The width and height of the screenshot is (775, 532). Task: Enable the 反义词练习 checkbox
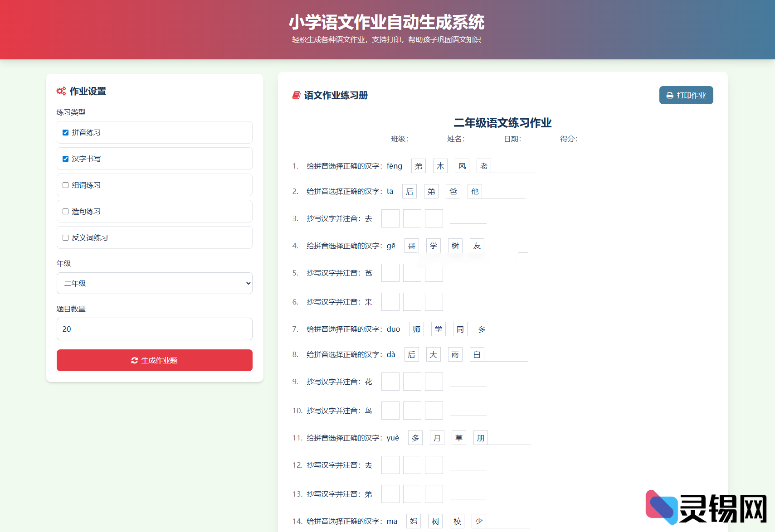(65, 237)
